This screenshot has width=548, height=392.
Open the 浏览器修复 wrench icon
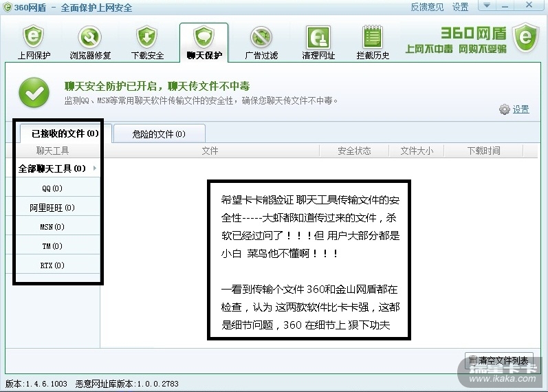coord(90,36)
